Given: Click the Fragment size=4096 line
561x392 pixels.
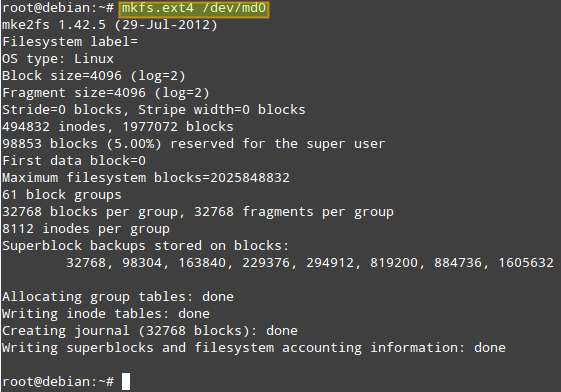Looking at the screenshot, I should point(106,93).
